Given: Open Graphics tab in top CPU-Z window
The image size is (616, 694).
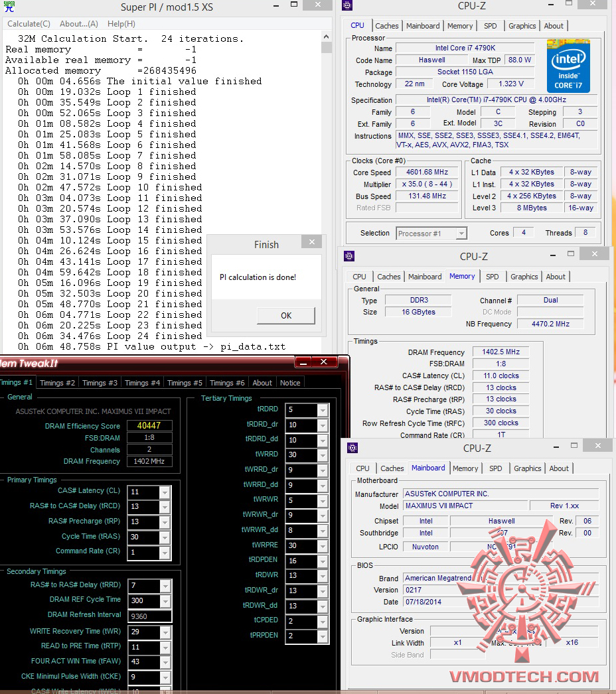Looking at the screenshot, I should tap(522, 26).
